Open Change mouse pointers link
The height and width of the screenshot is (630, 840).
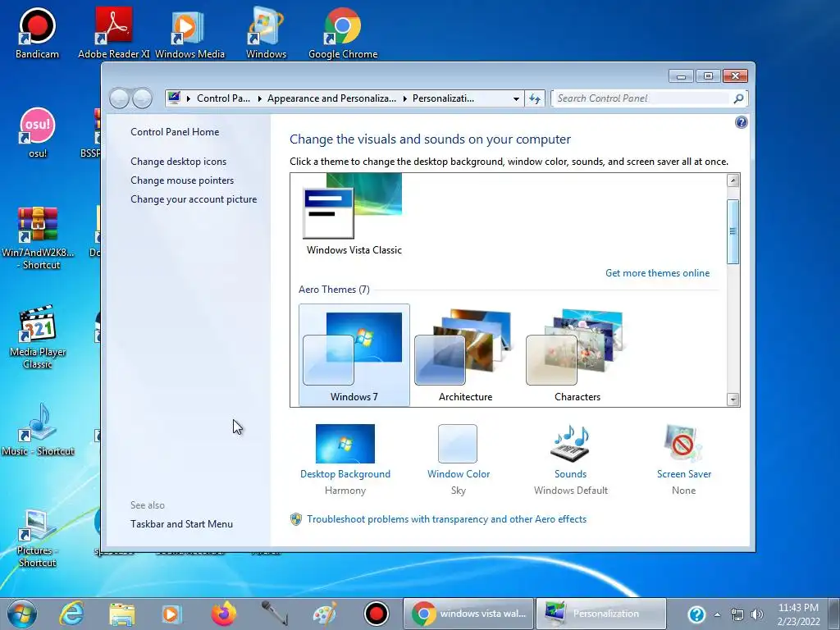(x=182, y=180)
